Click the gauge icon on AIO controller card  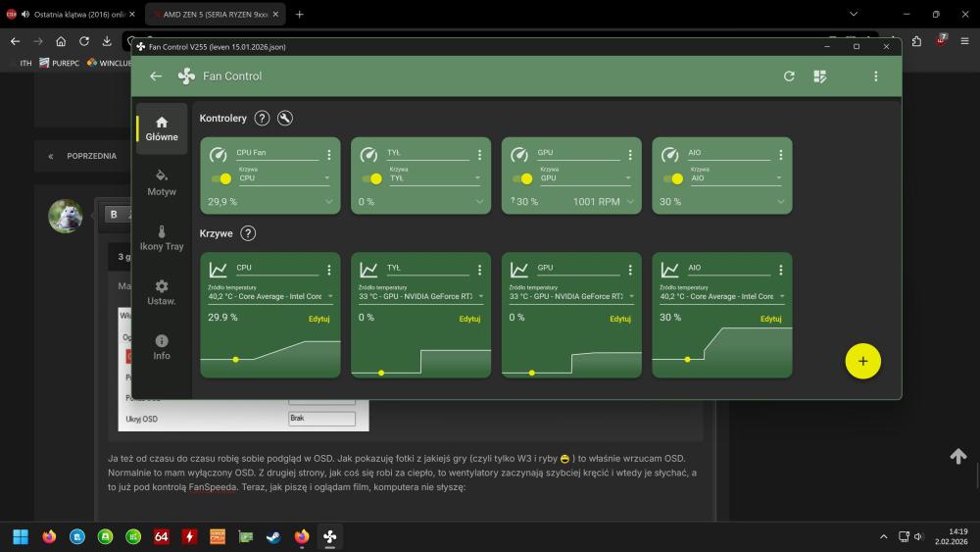[x=670, y=154]
